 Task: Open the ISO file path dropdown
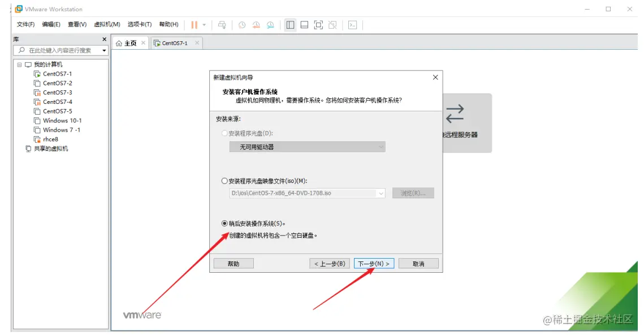[x=381, y=193]
